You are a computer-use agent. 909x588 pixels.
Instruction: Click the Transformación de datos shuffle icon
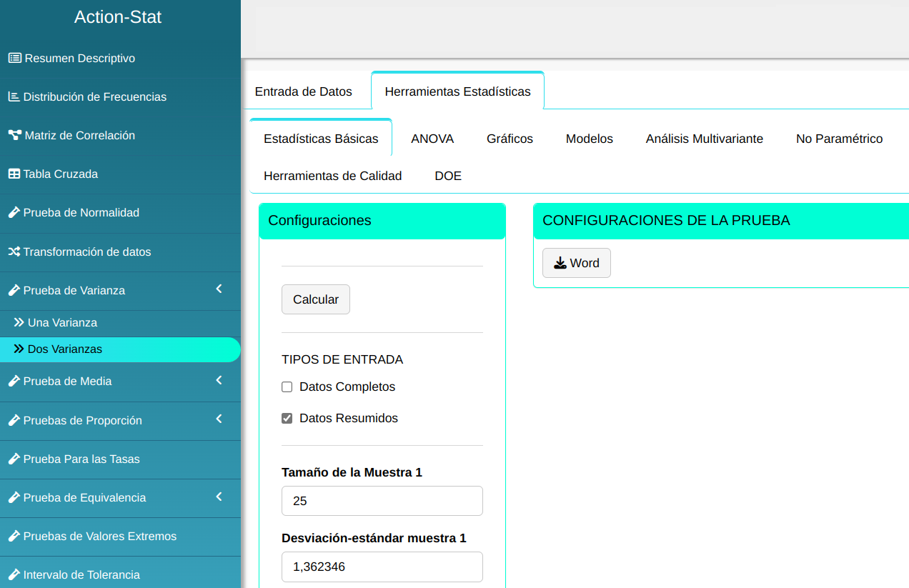click(14, 251)
